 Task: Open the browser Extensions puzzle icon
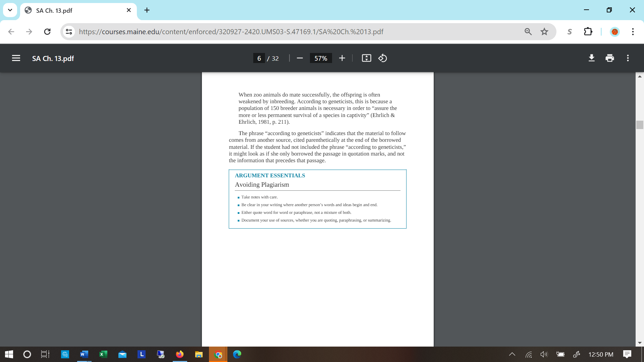point(588,32)
